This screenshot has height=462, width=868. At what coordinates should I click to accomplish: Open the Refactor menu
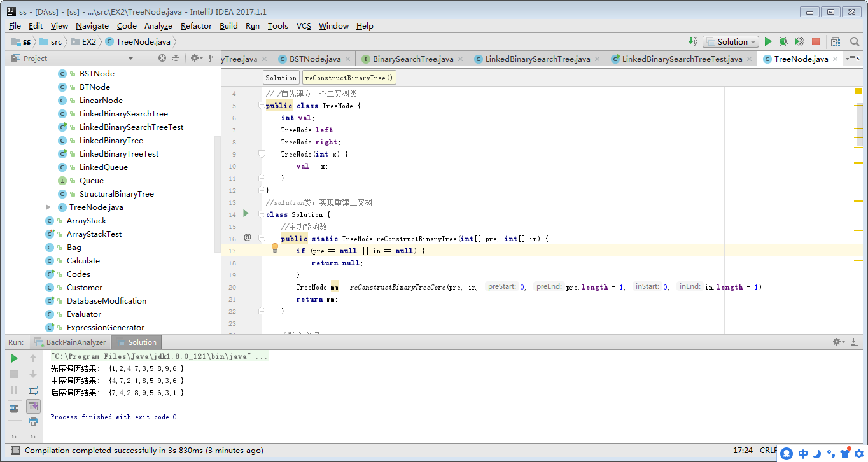(x=196, y=25)
